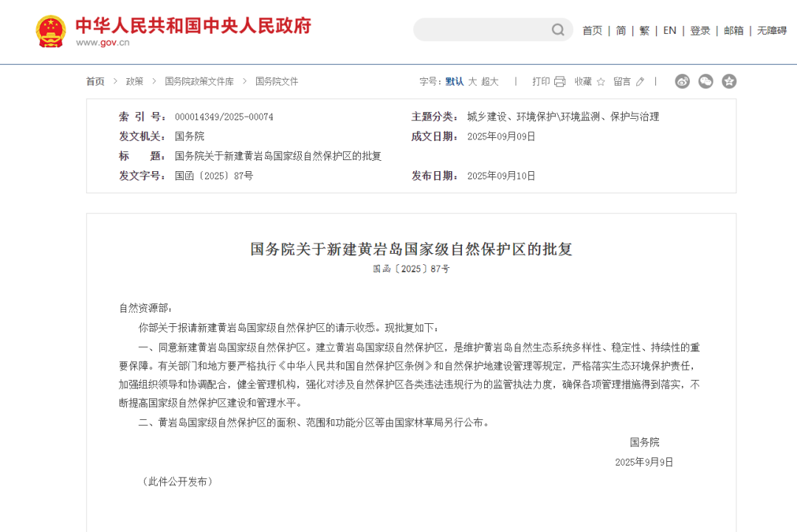Select index number 000014349/2025-00074
Image resolution: width=797 pixels, height=532 pixels.
(224, 117)
